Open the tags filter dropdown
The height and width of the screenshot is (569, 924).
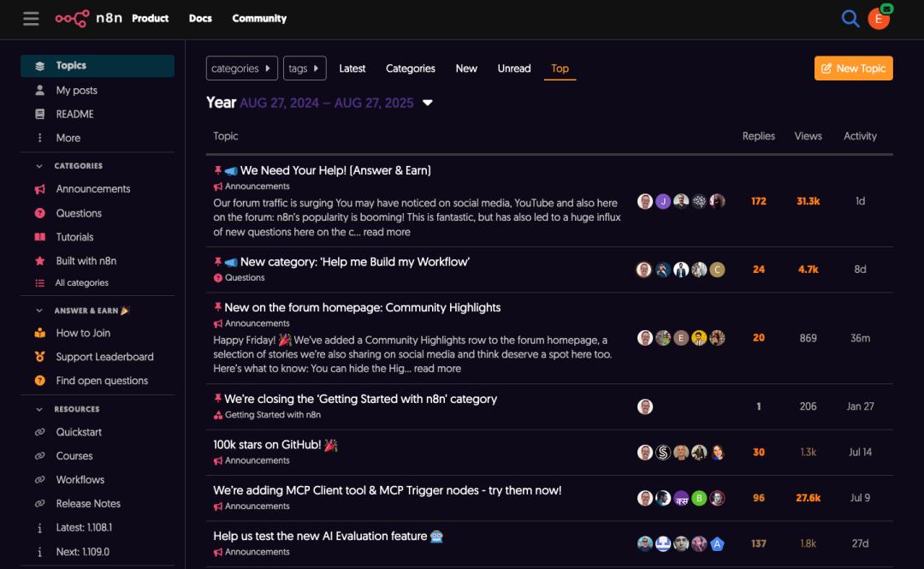click(x=305, y=68)
